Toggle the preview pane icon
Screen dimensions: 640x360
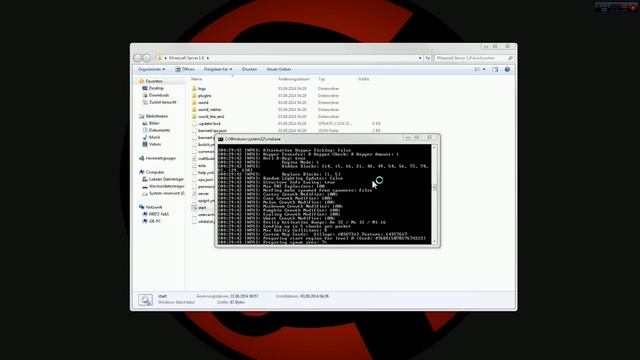pos(495,69)
